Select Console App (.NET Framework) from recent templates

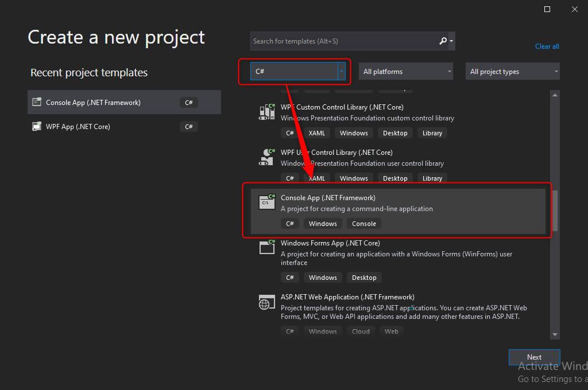click(x=93, y=103)
